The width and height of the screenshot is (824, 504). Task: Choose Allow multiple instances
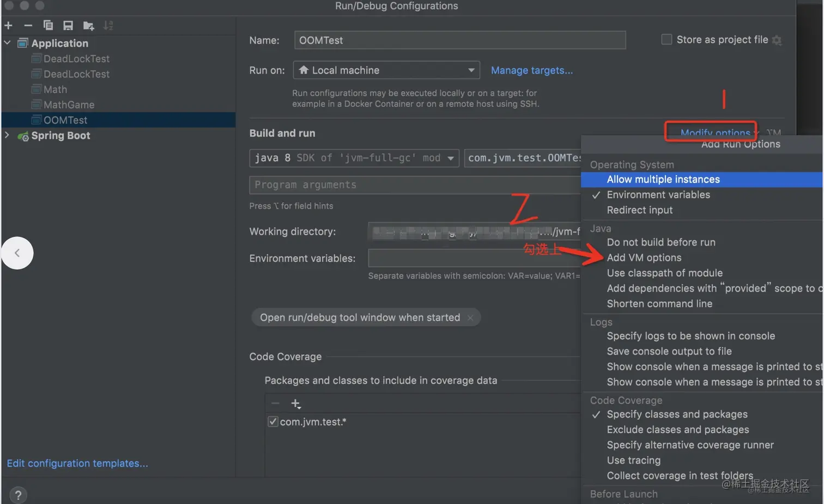pos(702,179)
